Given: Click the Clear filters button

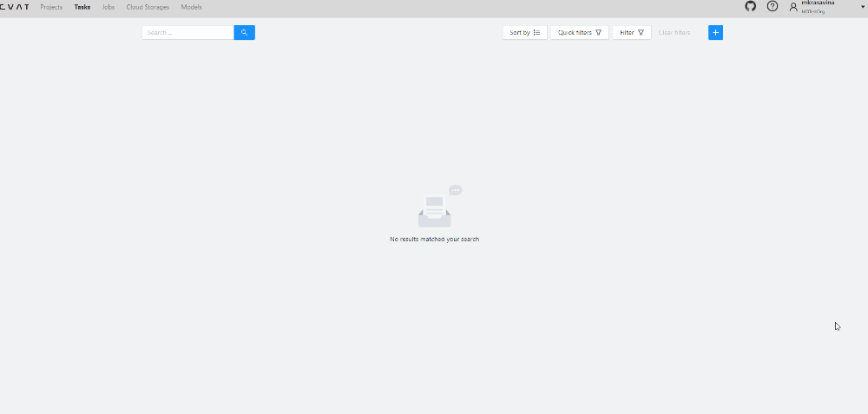Looking at the screenshot, I should point(674,32).
